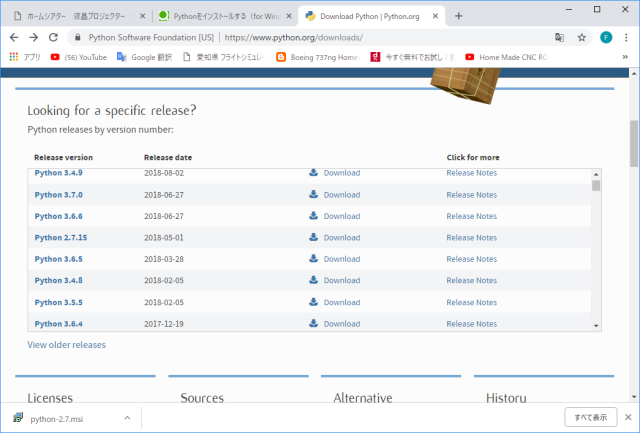
Task: Click the download icon for Python 3.6.6
Action: (313, 215)
